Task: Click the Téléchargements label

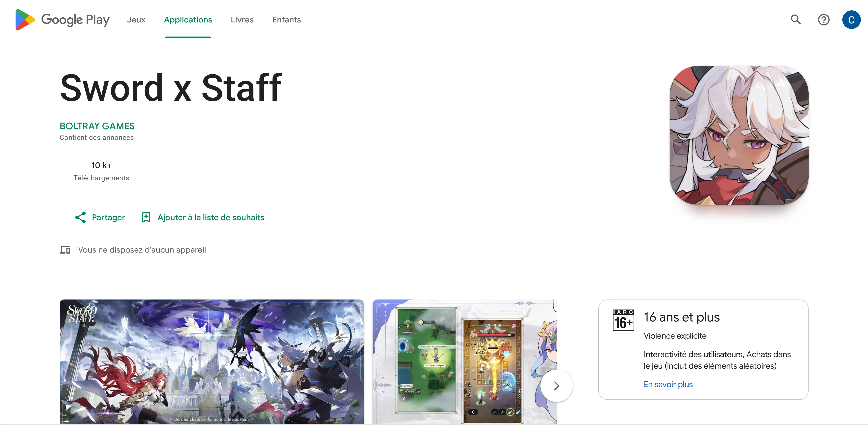Action: [101, 178]
